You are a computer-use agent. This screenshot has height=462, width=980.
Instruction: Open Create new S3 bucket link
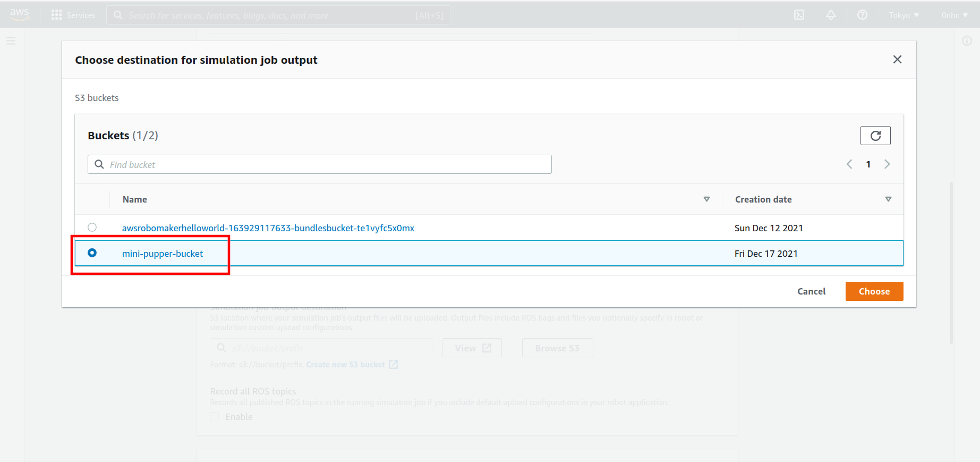[352, 365]
